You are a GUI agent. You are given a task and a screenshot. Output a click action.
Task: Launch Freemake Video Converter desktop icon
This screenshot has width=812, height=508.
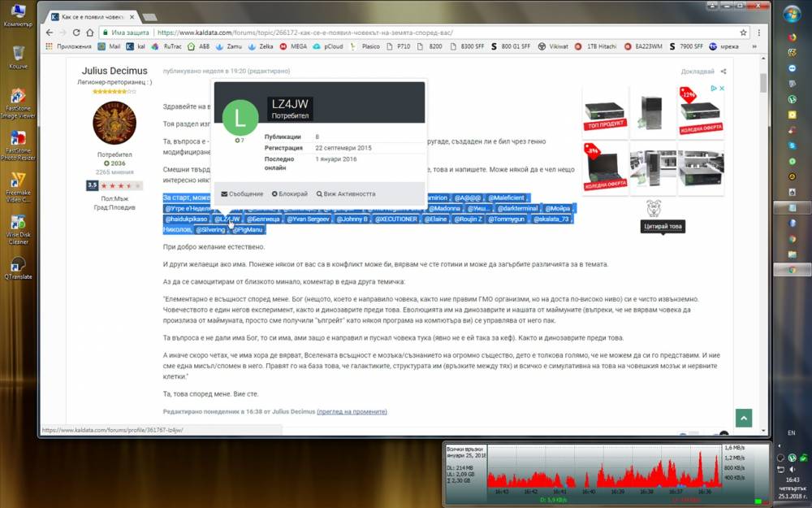point(18,187)
